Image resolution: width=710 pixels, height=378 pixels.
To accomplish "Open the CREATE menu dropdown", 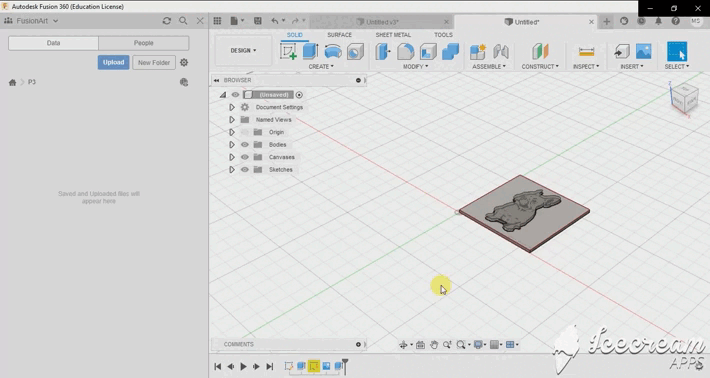I will [x=321, y=67].
